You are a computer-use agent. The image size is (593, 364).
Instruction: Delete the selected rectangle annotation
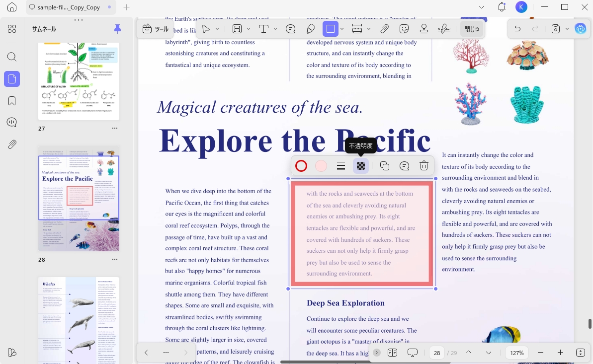click(x=424, y=166)
